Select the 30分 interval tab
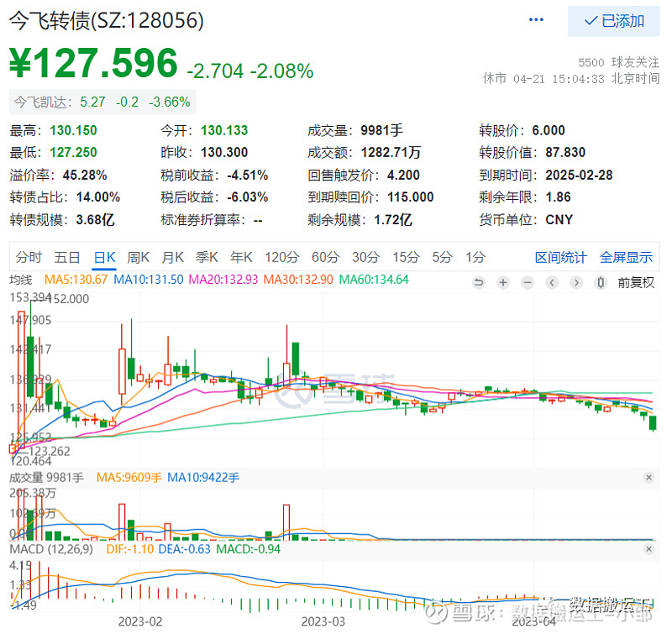The height and width of the screenshot is (634, 672). pyautogui.click(x=365, y=258)
